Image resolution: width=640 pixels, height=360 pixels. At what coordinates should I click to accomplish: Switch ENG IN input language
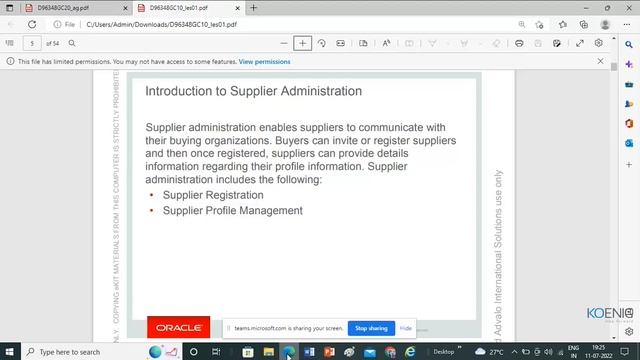tap(573, 351)
